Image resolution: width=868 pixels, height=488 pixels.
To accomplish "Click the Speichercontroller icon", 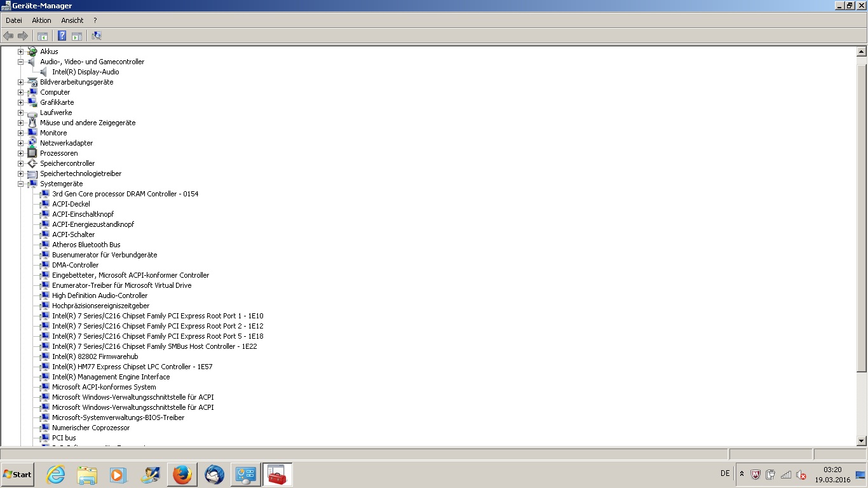I will coord(32,163).
